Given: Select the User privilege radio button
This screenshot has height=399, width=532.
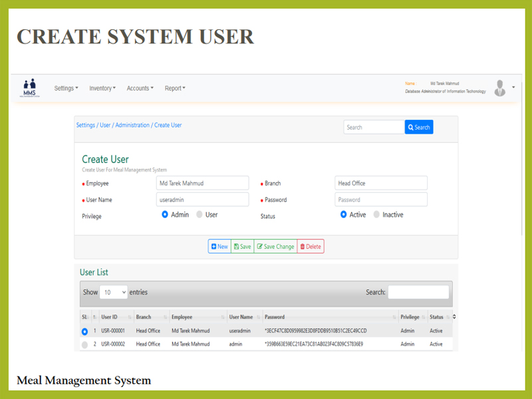Looking at the screenshot, I should pyautogui.click(x=199, y=215).
